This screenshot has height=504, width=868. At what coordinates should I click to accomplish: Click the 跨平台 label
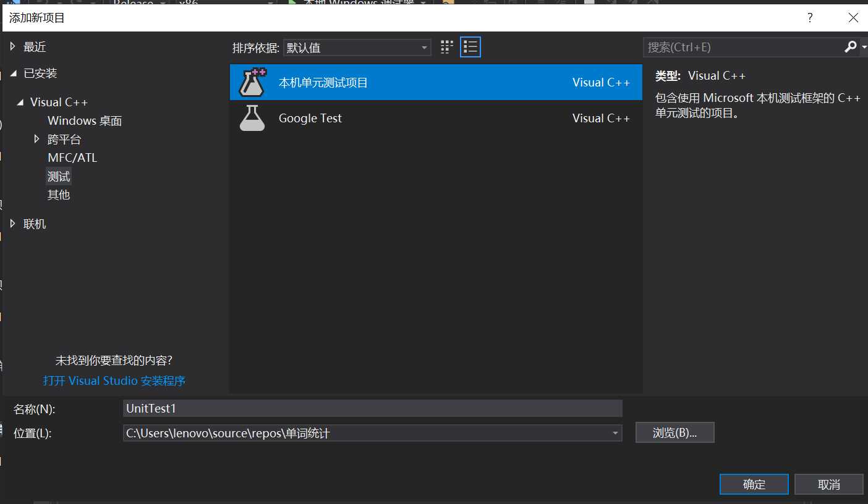64,140
